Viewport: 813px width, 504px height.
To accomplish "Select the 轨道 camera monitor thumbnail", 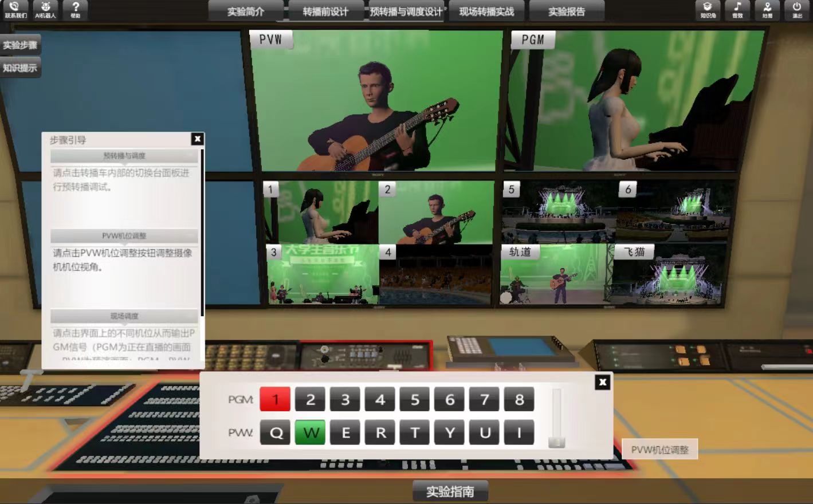I will tap(553, 275).
